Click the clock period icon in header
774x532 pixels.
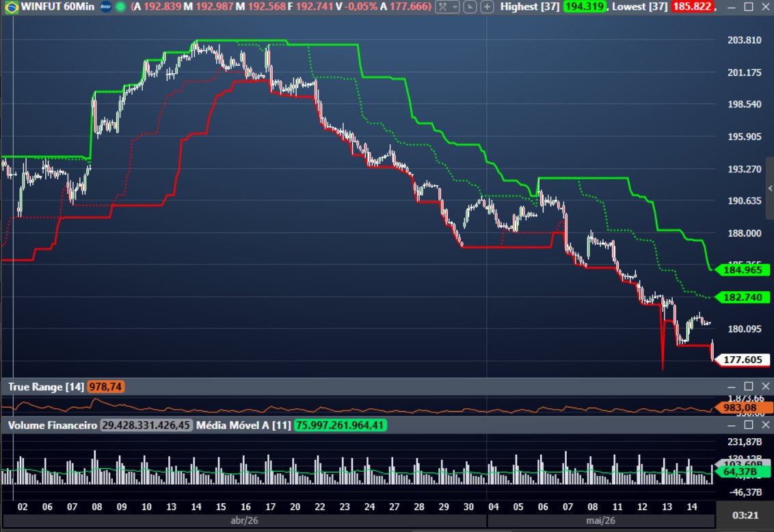(470, 7)
